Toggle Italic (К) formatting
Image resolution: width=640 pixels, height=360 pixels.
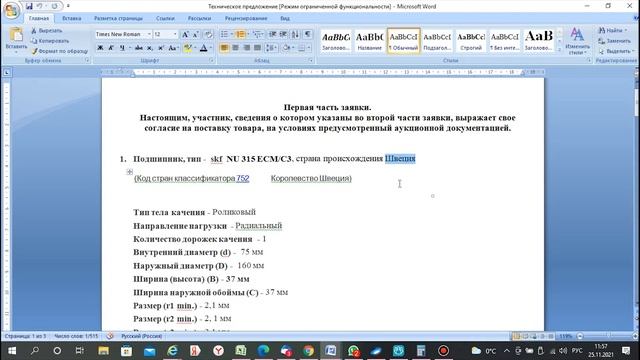pyautogui.click(x=111, y=48)
